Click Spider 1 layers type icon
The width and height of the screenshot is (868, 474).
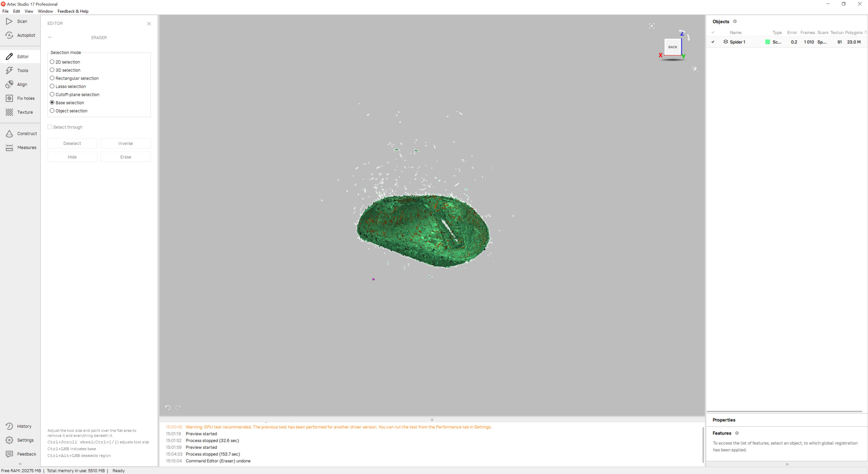725,42
